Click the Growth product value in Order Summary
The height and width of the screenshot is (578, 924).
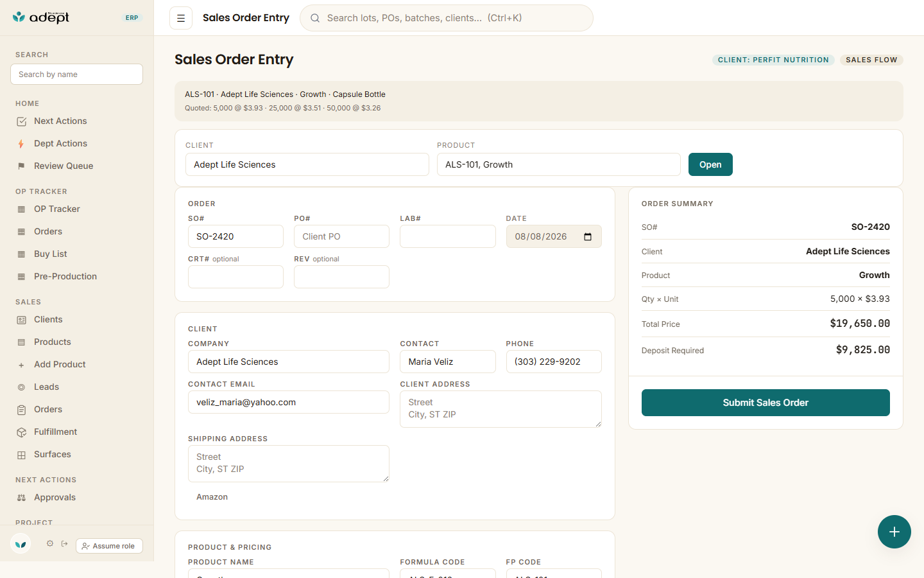click(x=875, y=276)
